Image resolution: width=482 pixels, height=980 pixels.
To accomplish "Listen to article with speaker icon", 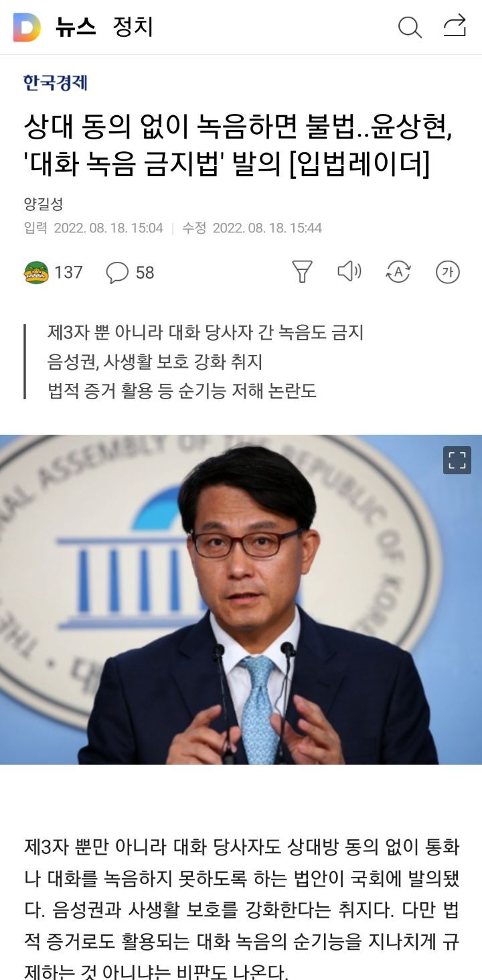I will tap(349, 271).
